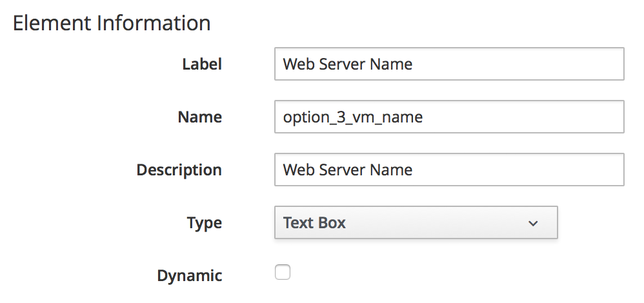This screenshot has height=303, width=644.
Task: Click the bold 'Dynamic' caption text
Action: (189, 276)
